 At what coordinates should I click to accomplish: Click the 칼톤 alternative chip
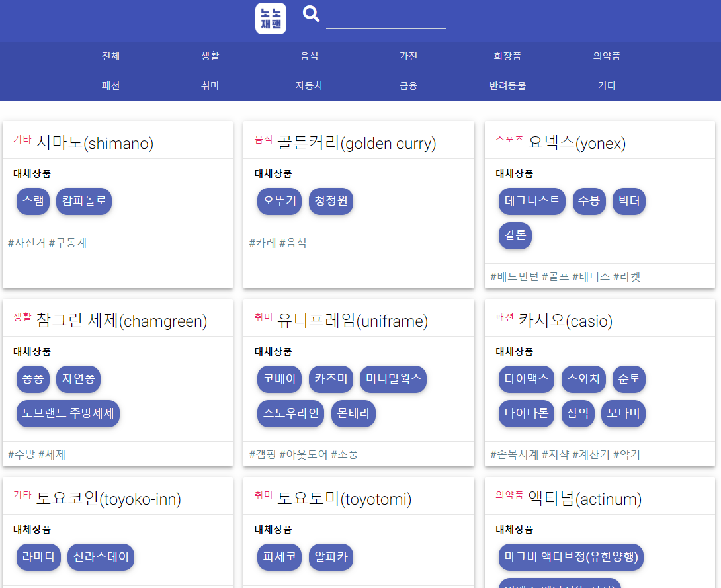coord(515,235)
